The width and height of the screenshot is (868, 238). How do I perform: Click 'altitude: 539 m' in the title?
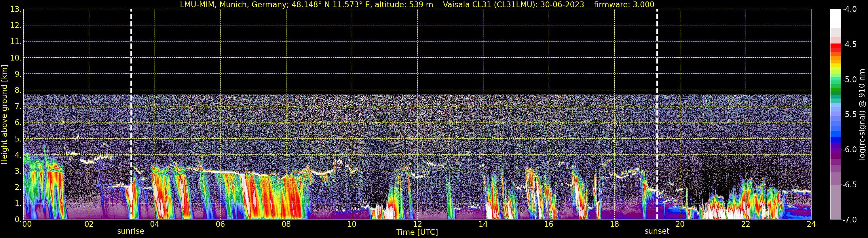point(404,4)
